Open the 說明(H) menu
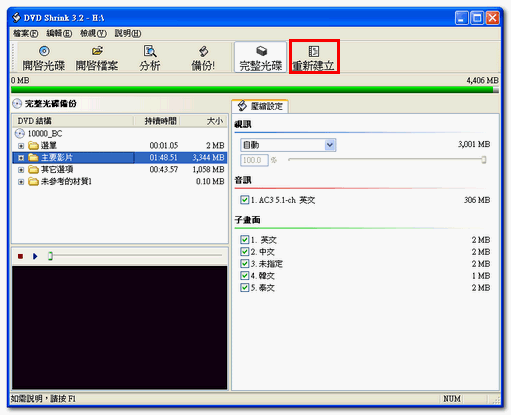Image resolution: width=511 pixels, height=415 pixels. 128,33
